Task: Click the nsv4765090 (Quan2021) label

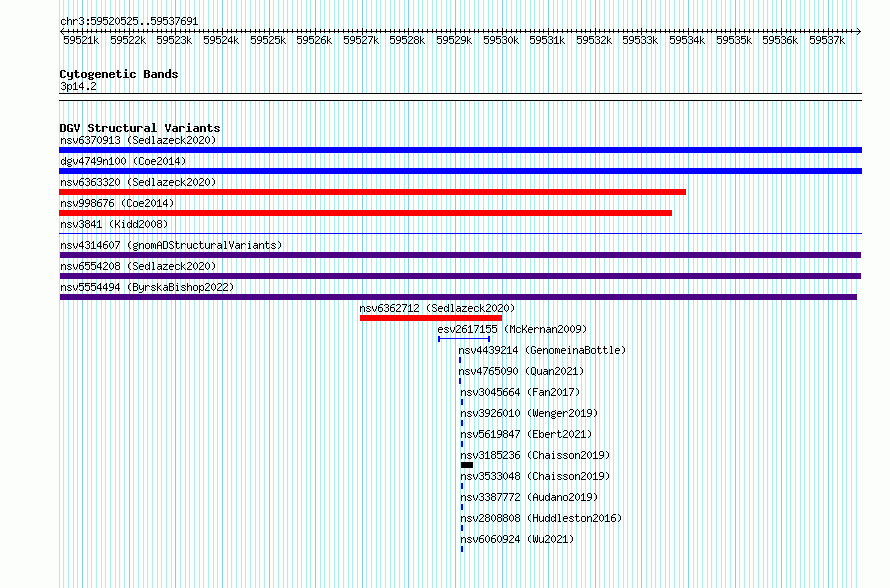Action: (521, 371)
